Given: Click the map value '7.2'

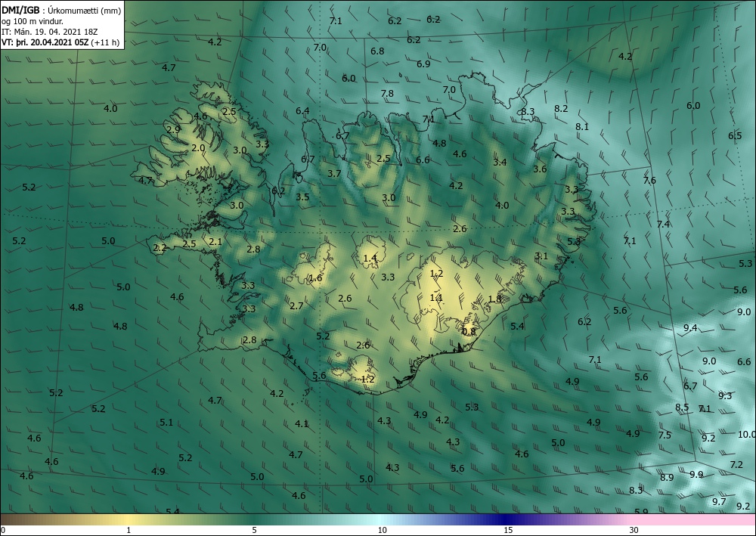Looking at the screenshot, I should click(736, 465).
